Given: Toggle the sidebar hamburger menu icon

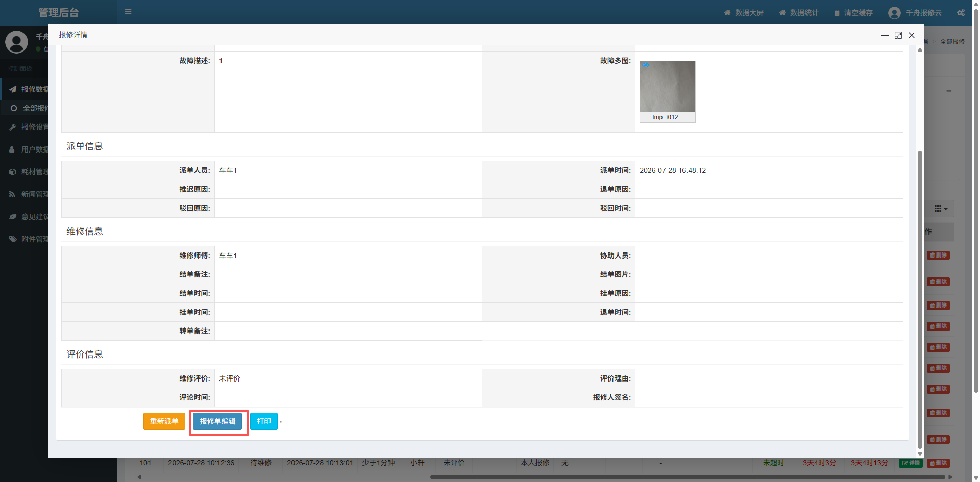Looking at the screenshot, I should [128, 11].
